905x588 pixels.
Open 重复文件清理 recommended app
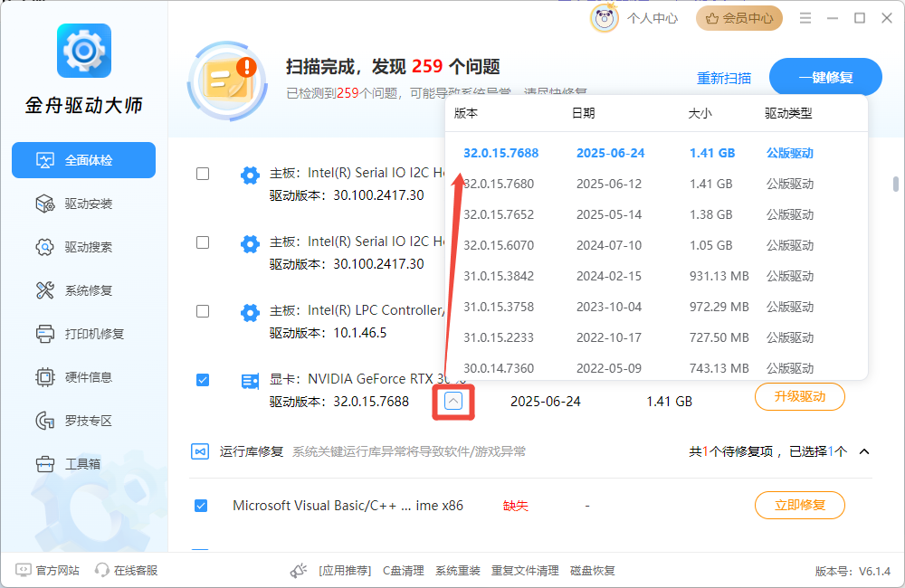(x=525, y=571)
